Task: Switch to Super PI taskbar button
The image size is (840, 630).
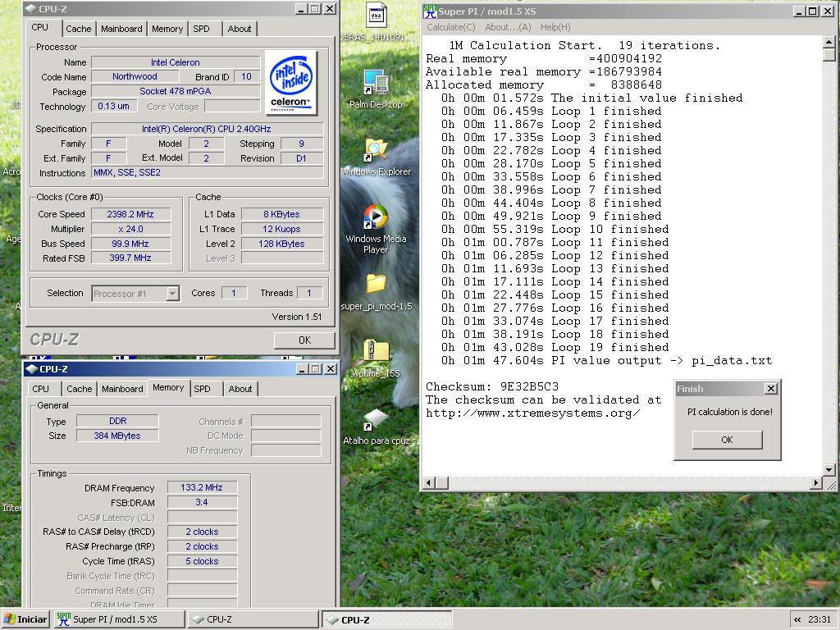Action: coord(118,619)
